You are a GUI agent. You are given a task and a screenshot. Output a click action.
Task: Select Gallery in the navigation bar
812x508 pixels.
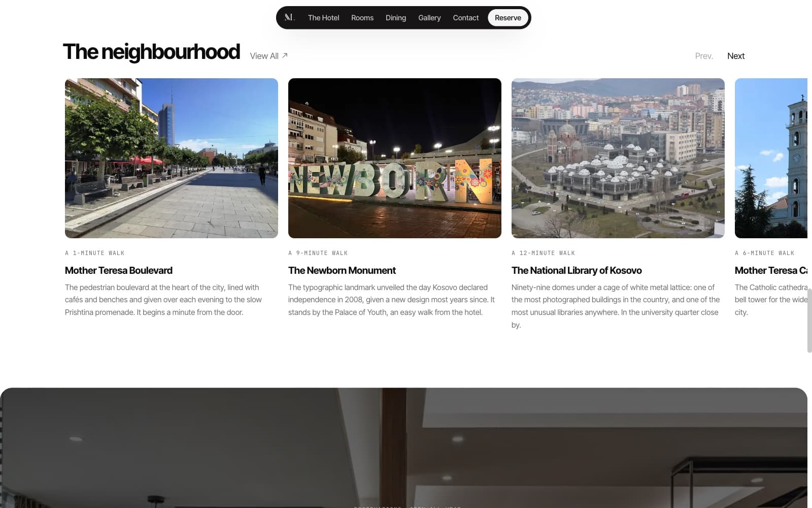coord(429,18)
